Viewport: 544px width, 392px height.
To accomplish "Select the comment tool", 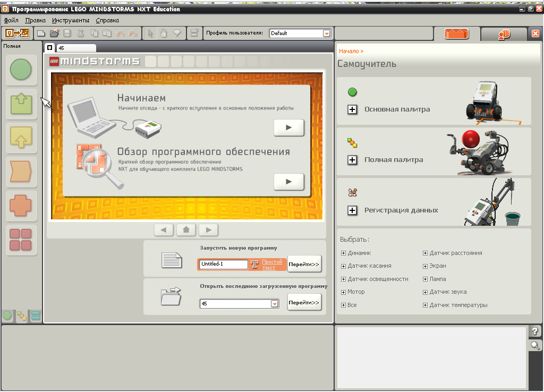I will 177,33.
